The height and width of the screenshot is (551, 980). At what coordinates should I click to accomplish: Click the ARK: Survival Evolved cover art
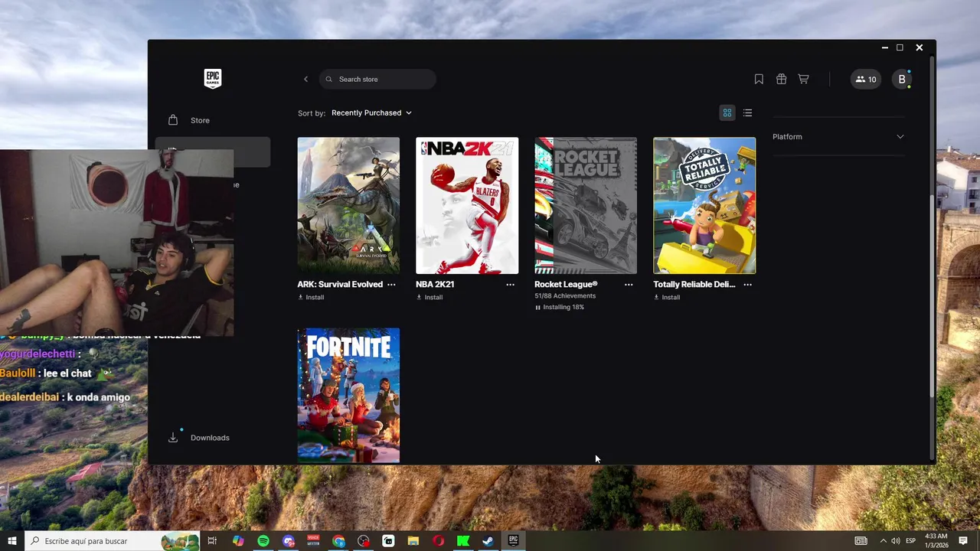coord(348,205)
